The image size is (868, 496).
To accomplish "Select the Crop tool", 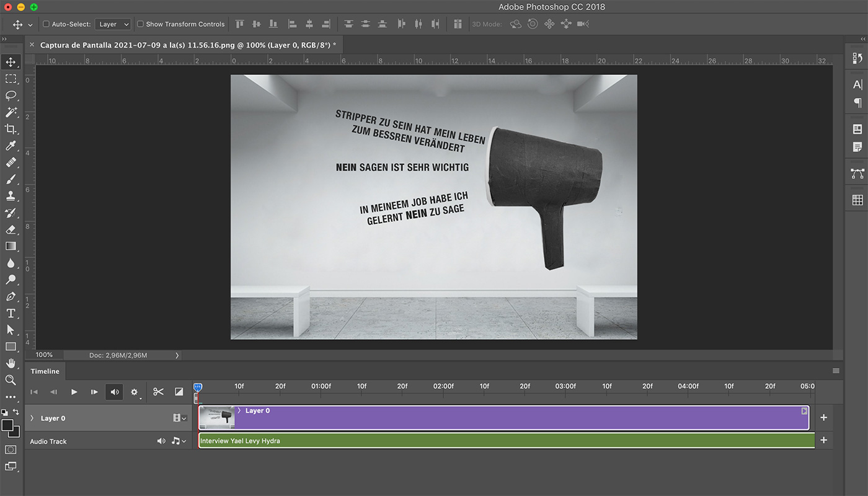I will click(x=11, y=129).
